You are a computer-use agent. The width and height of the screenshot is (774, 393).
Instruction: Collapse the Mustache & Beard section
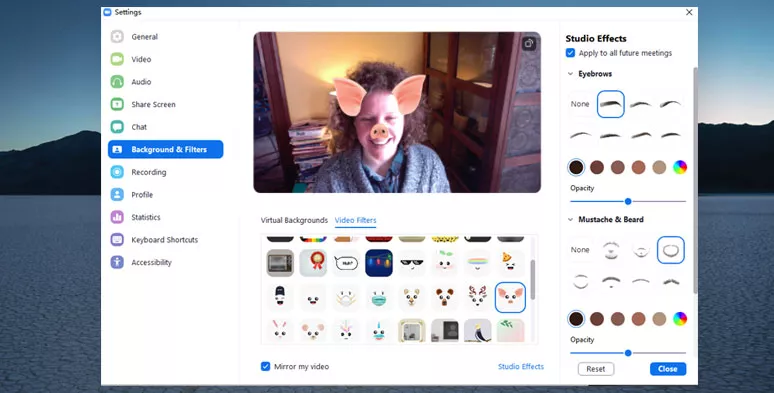571,220
